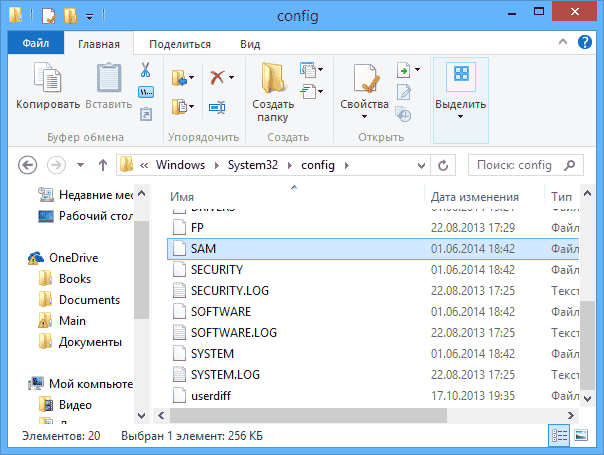
Task: Expand the arrow after config breadcrumb
Action: [x=347, y=165]
